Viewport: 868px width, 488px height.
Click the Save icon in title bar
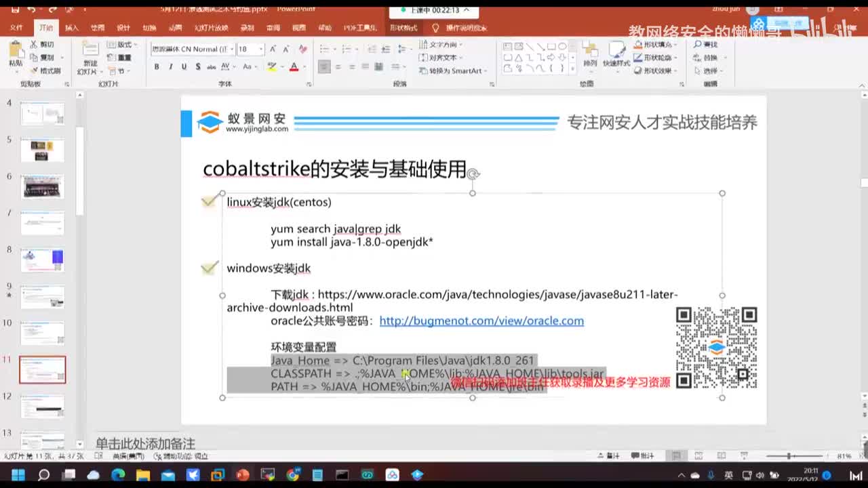[x=14, y=9]
